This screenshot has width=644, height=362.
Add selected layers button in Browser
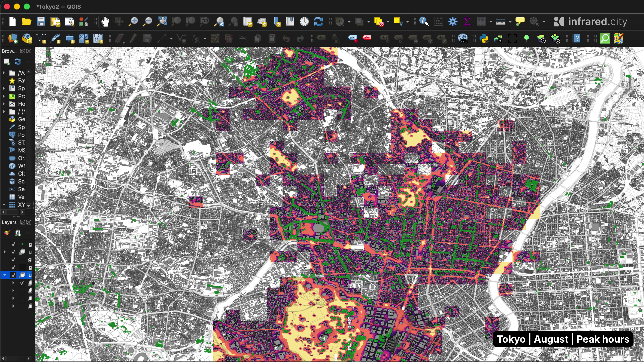[x=7, y=62]
